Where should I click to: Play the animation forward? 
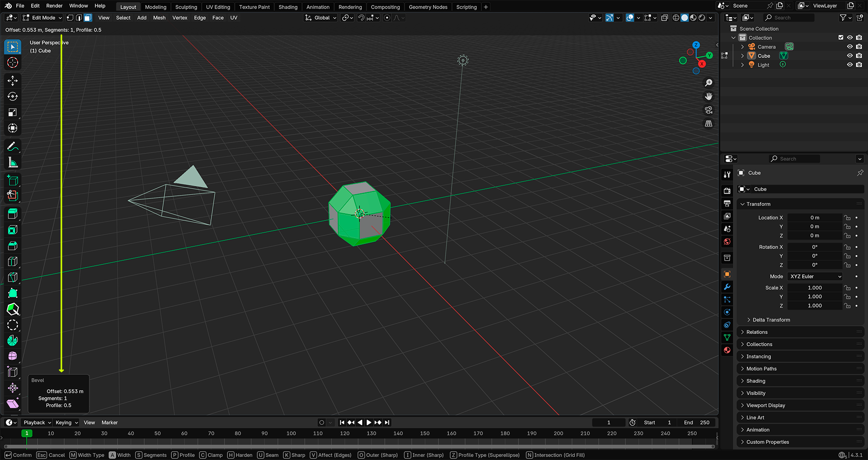[369, 422]
